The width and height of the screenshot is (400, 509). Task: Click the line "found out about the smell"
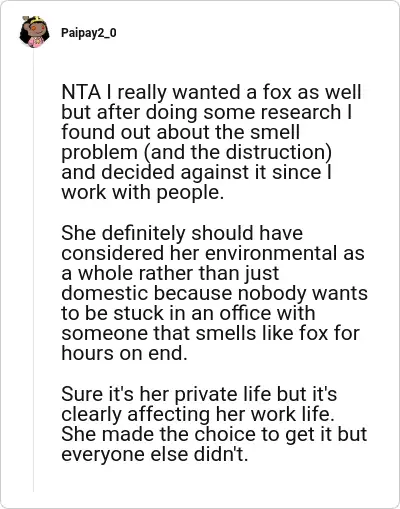(x=180, y=132)
